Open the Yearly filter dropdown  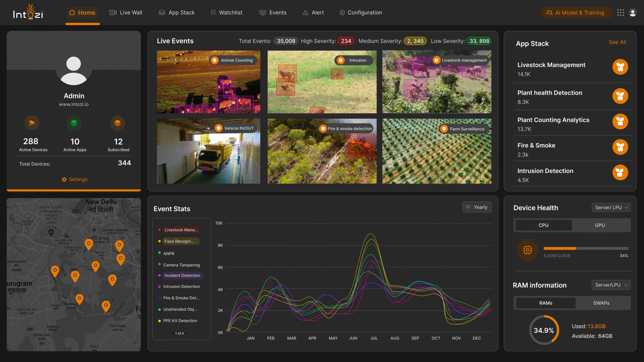click(x=477, y=207)
